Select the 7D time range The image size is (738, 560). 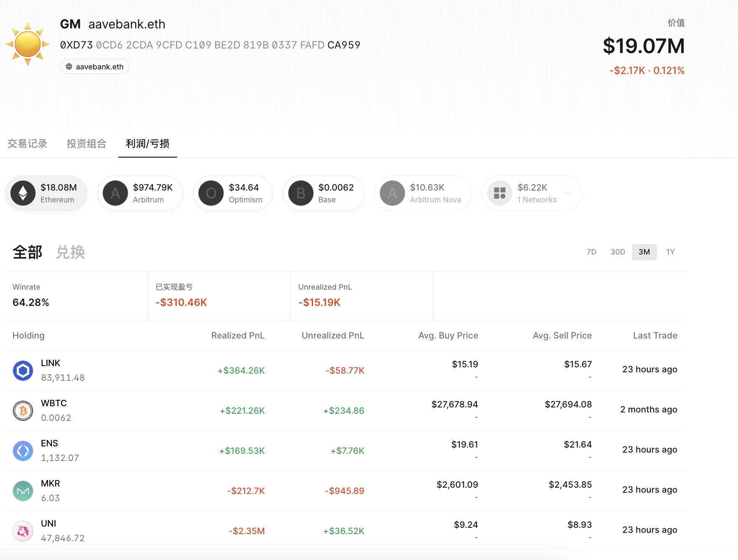click(591, 252)
